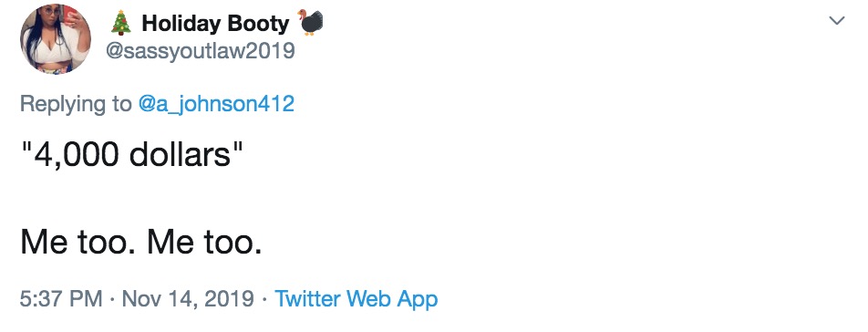The height and width of the screenshot is (332, 868).
Task: Click the word 'Booty' in display name
Action: click(259, 23)
